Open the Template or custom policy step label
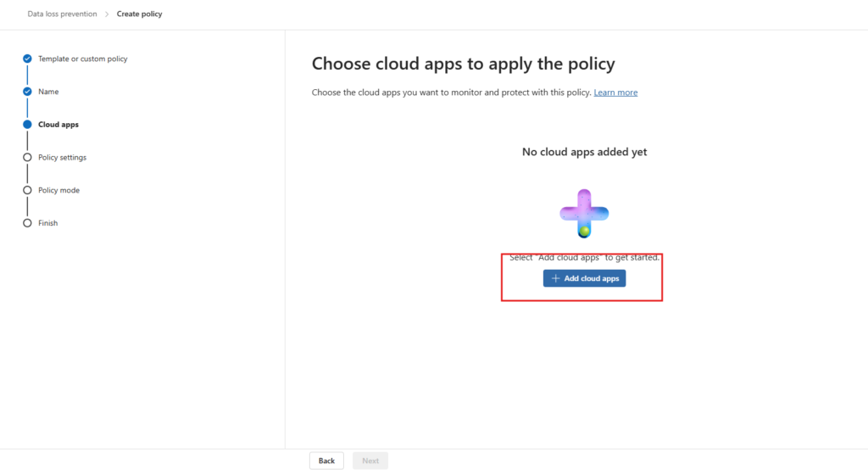 click(x=83, y=59)
